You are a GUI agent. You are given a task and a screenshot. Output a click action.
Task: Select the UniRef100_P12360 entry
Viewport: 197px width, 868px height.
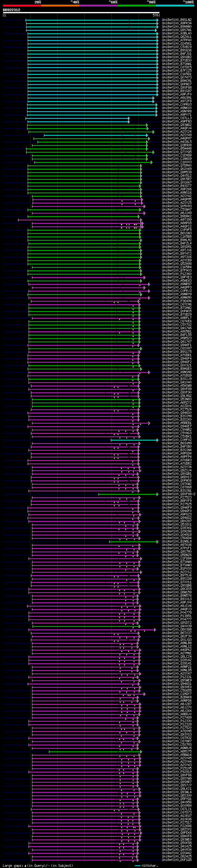click(177, 274)
